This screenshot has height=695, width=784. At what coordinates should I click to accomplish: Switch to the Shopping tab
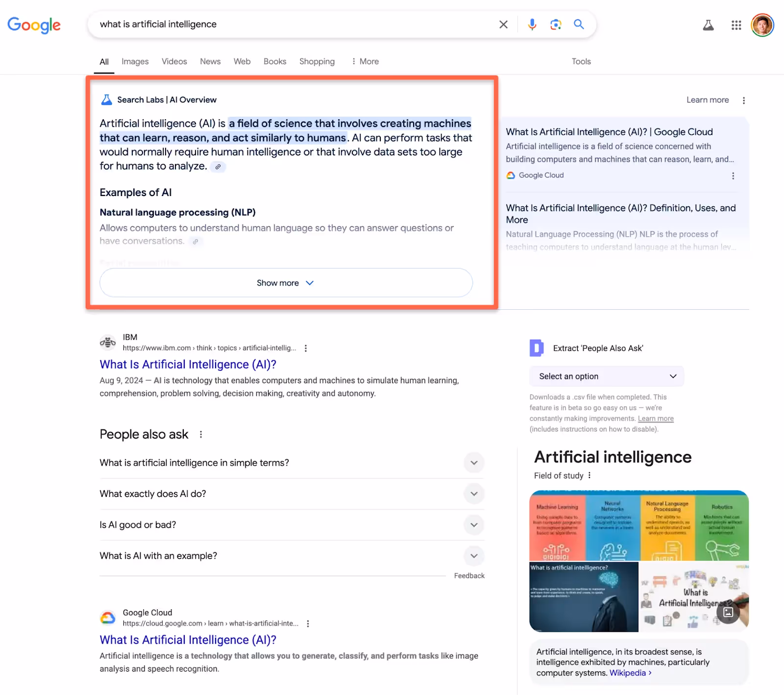[317, 61]
